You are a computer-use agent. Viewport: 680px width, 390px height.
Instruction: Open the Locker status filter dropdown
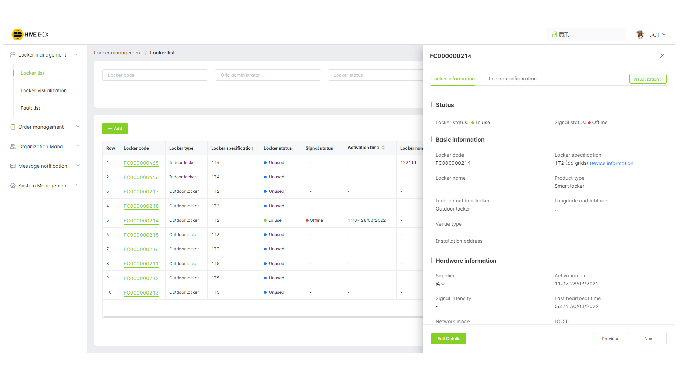(375, 75)
